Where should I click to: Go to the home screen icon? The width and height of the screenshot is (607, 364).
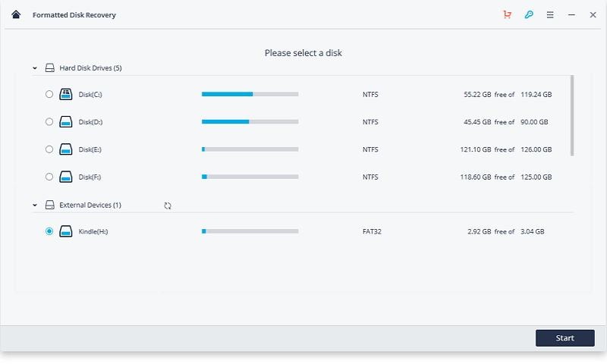tap(16, 14)
